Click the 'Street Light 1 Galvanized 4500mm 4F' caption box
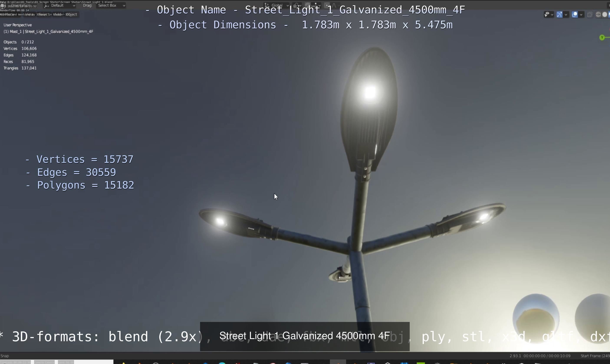The image size is (610, 364). coord(305,336)
